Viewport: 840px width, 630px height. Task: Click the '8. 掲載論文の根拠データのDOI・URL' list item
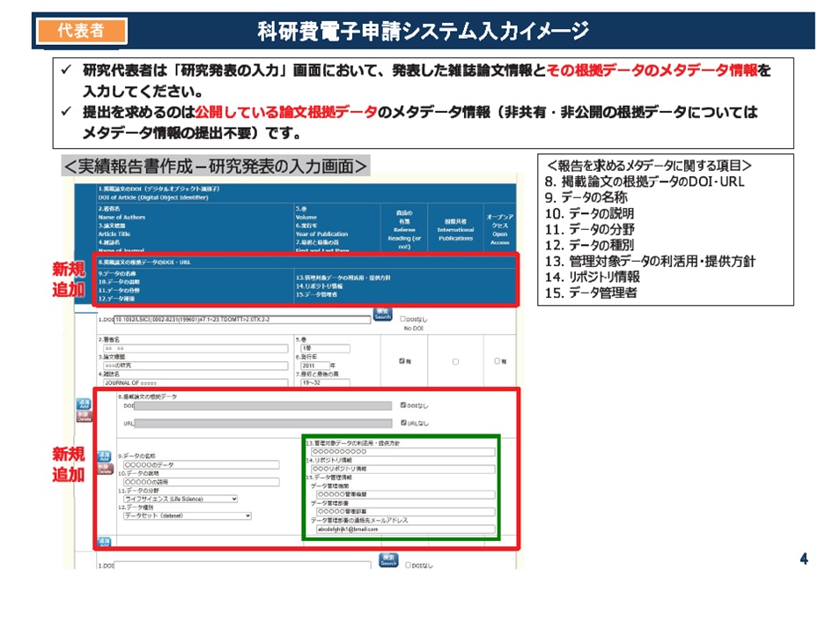[645, 182]
